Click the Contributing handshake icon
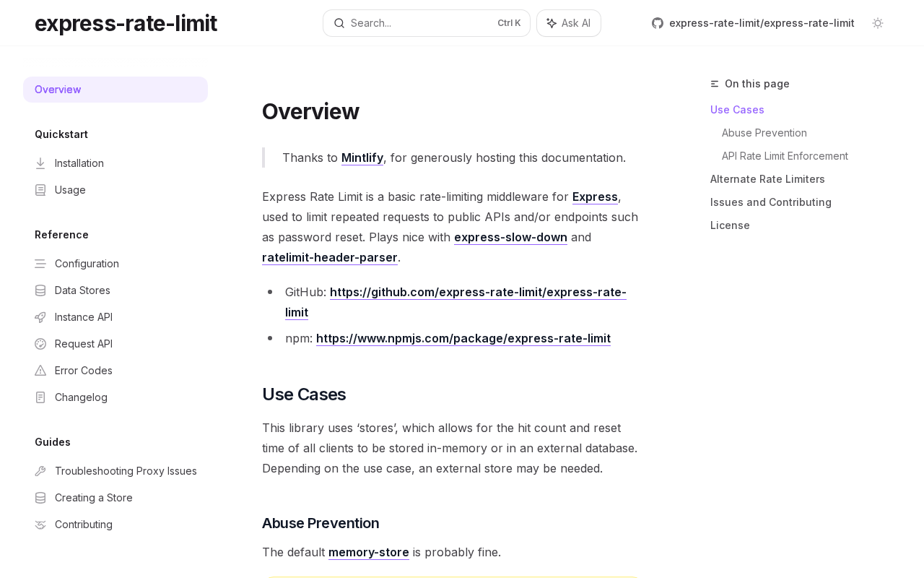The width and height of the screenshot is (924, 578). (40, 525)
